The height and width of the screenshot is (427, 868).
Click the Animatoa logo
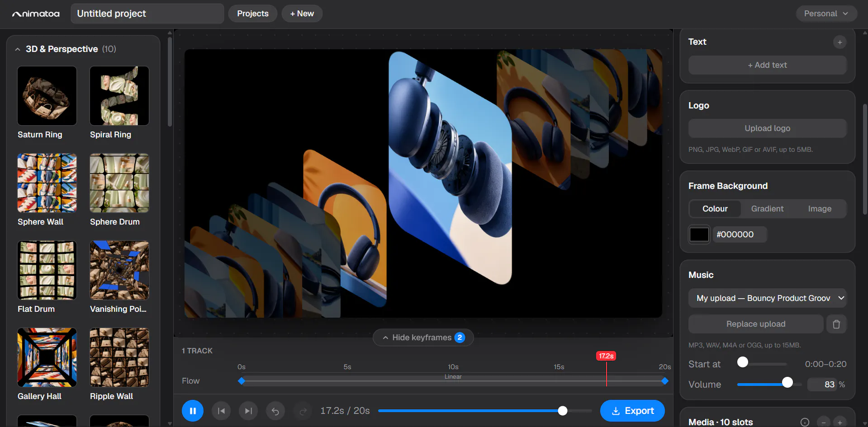36,14
